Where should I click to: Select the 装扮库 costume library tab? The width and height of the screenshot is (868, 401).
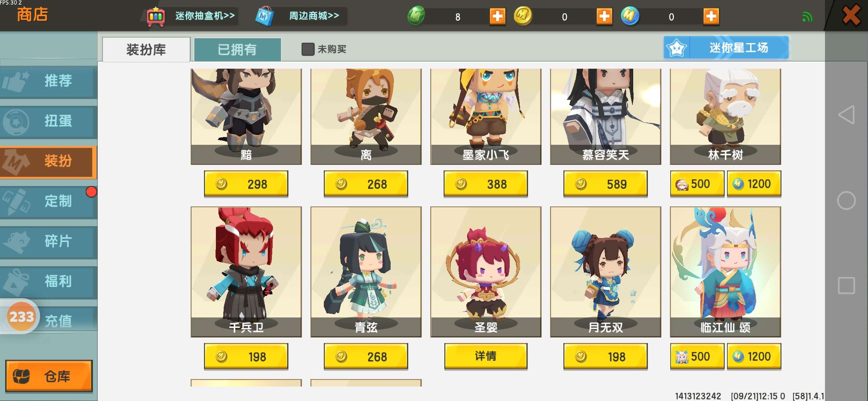(x=146, y=49)
